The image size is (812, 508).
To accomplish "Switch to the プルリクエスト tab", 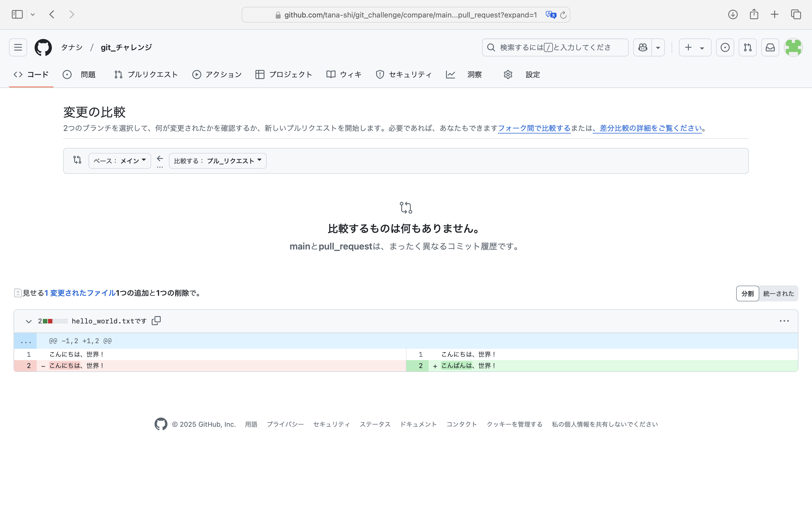I will [x=146, y=75].
